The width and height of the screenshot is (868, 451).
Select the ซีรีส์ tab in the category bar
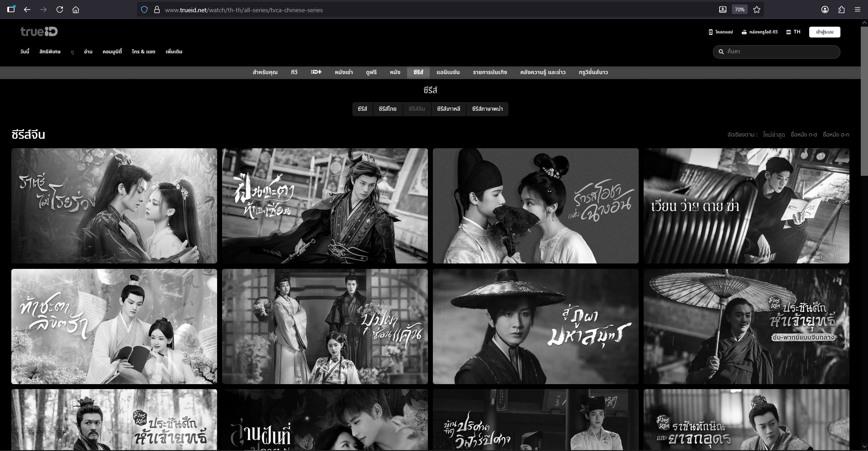418,72
